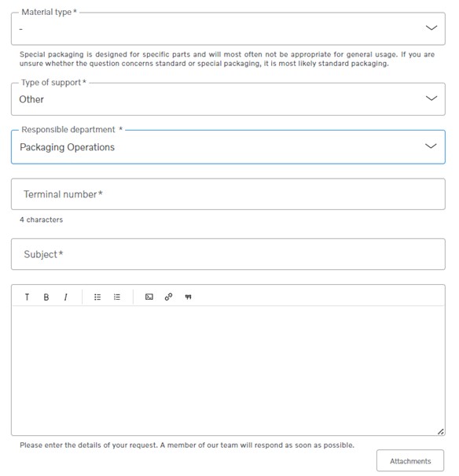Insert a code block
The width and height of the screenshot is (459, 476).
pos(149,297)
